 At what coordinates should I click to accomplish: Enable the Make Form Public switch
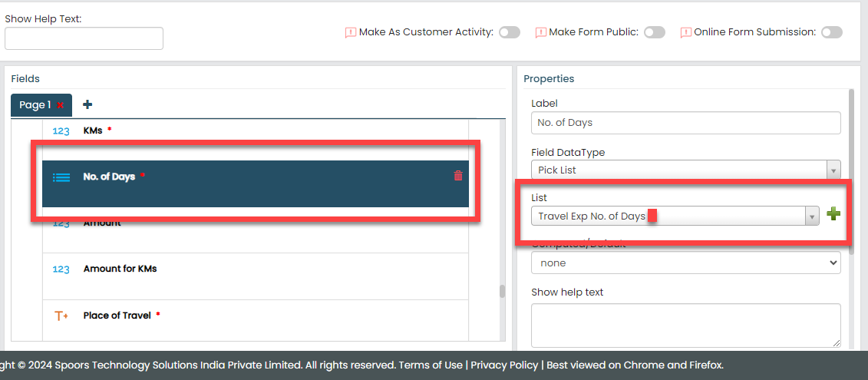tap(654, 32)
